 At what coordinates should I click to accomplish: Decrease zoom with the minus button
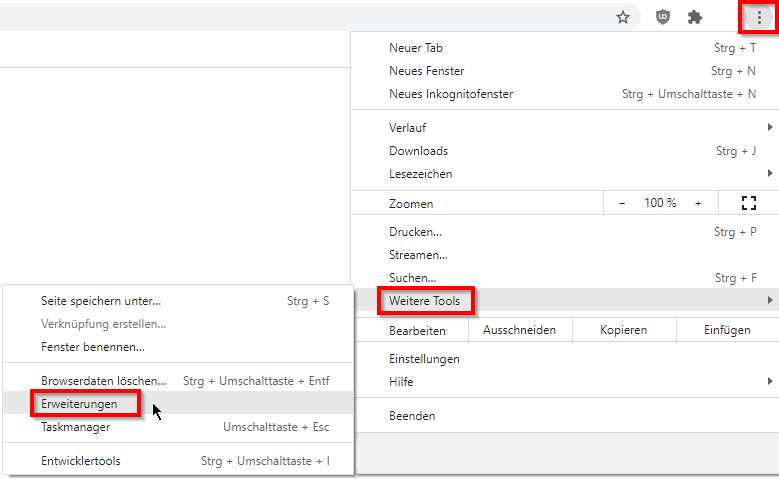[x=622, y=203]
